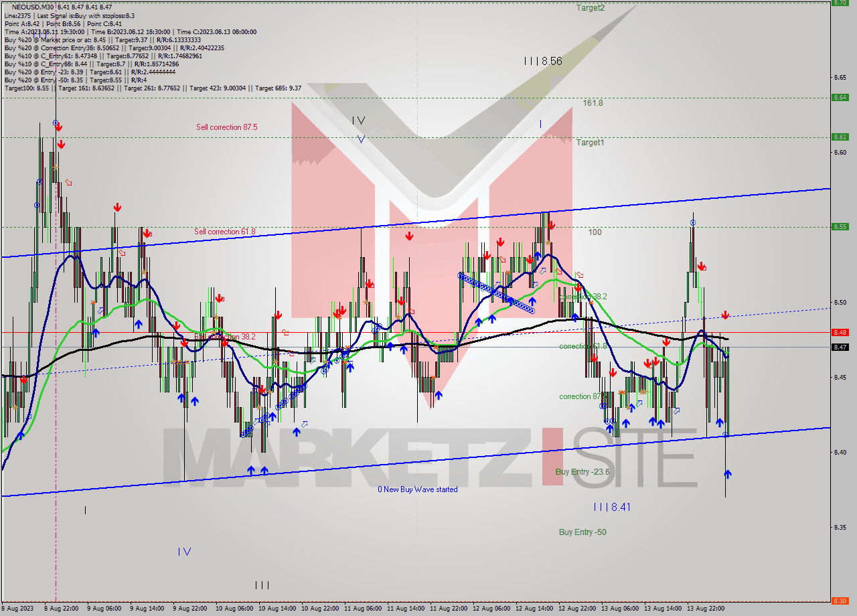The width and height of the screenshot is (857, 616).
Task: Click the green 8.61 price tag
Action: [840, 137]
